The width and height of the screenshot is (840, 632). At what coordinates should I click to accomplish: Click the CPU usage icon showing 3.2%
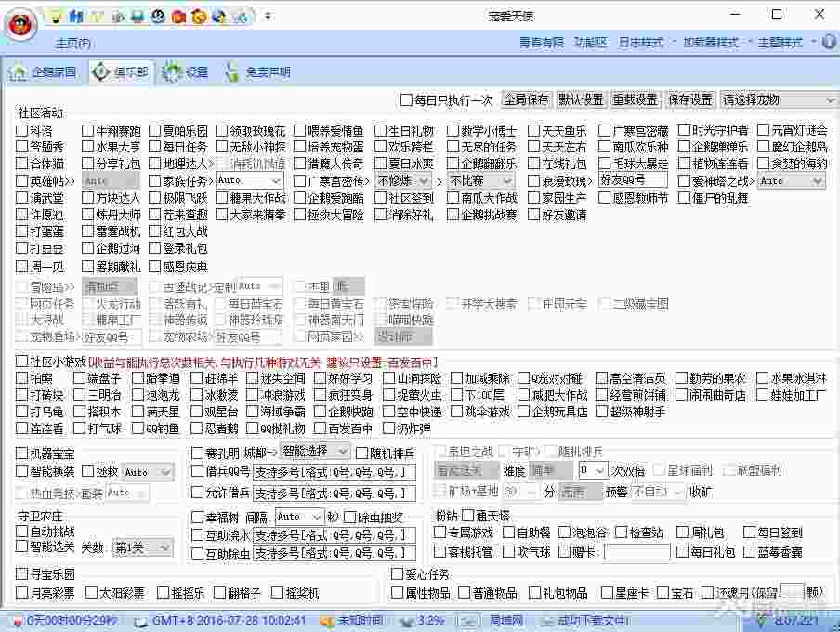pyautogui.click(x=407, y=621)
